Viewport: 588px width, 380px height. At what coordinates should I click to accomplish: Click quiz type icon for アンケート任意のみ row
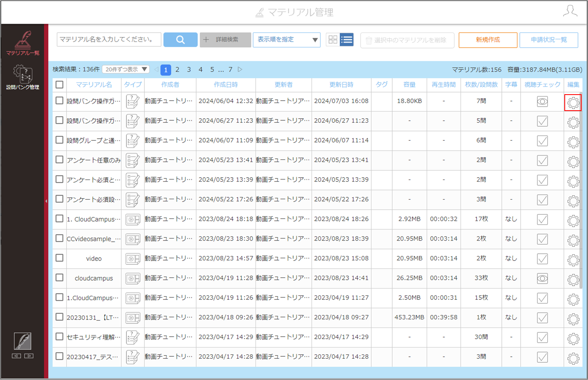[x=132, y=160]
